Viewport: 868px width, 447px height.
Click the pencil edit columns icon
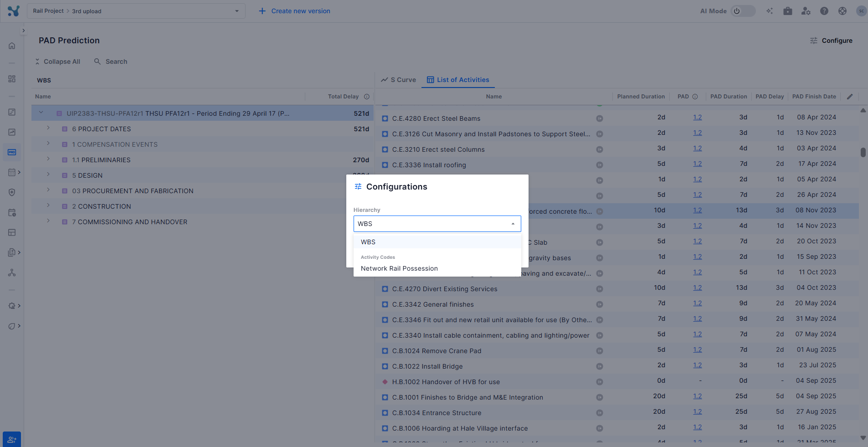850,97
